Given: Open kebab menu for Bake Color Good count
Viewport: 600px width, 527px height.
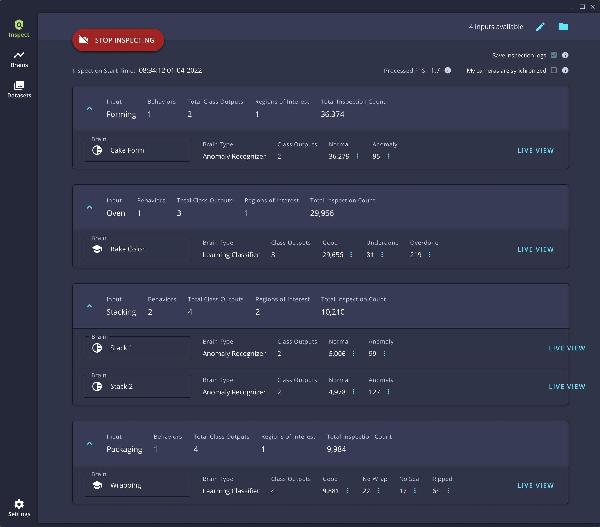Looking at the screenshot, I should pyautogui.click(x=351, y=255).
